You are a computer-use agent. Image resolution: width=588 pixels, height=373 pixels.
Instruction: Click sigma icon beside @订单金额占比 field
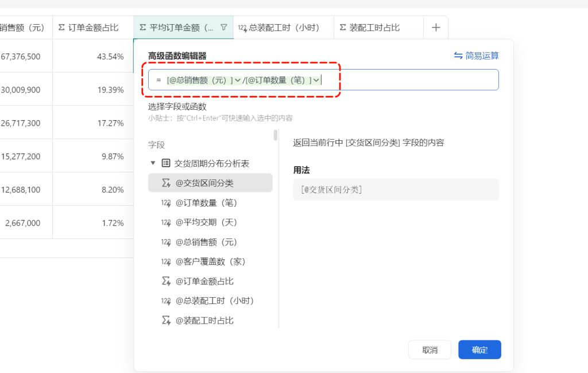[x=166, y=281]
